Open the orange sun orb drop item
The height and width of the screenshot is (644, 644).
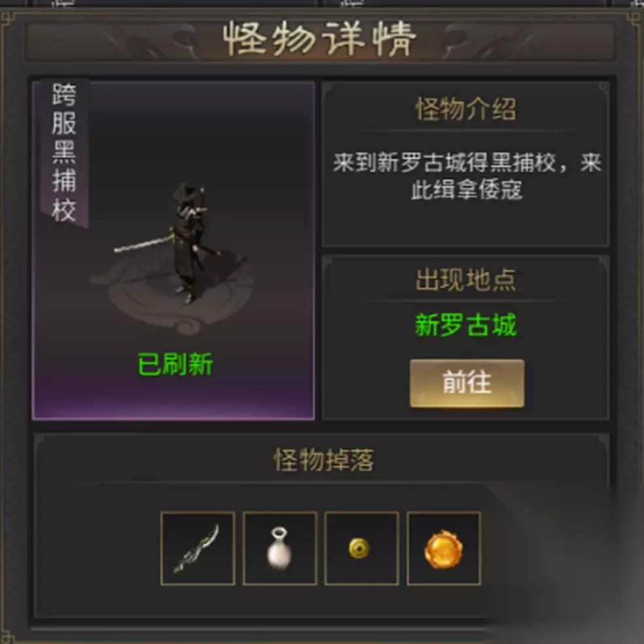444,548
